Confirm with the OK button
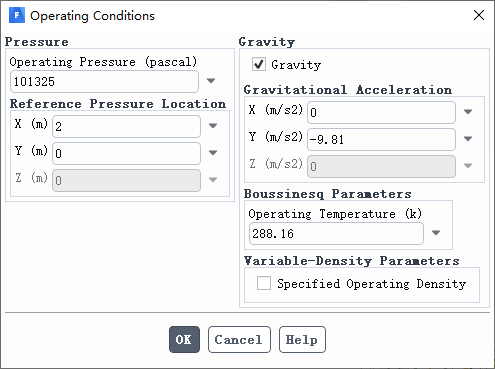495x369 pixels. [x=184, y=339]
